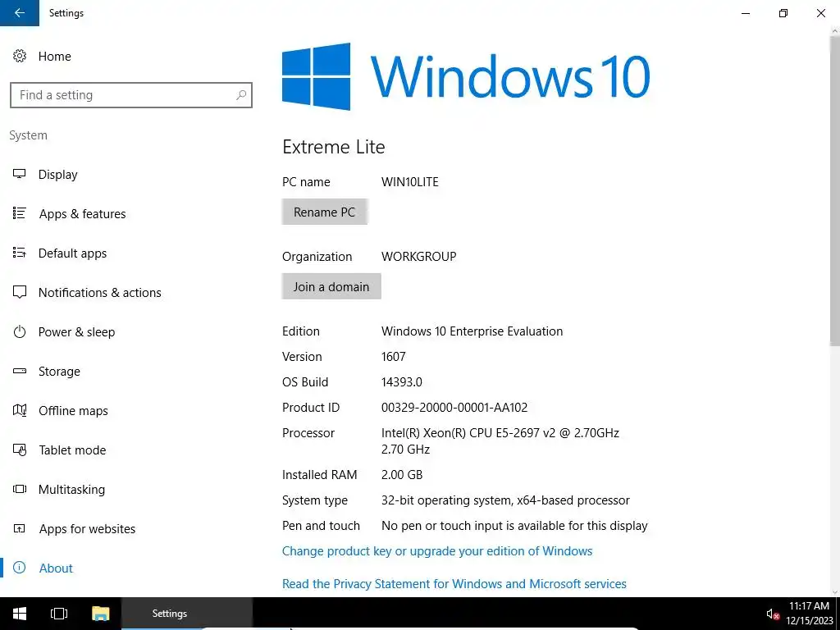Click the Organization value WORKGROUP

pos(419,257)
